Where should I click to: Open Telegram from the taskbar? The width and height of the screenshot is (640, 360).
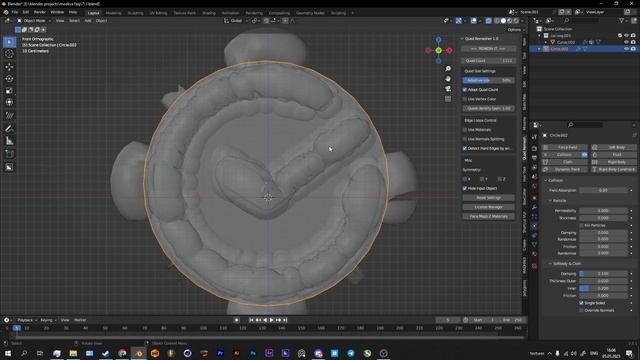[351, 353]
